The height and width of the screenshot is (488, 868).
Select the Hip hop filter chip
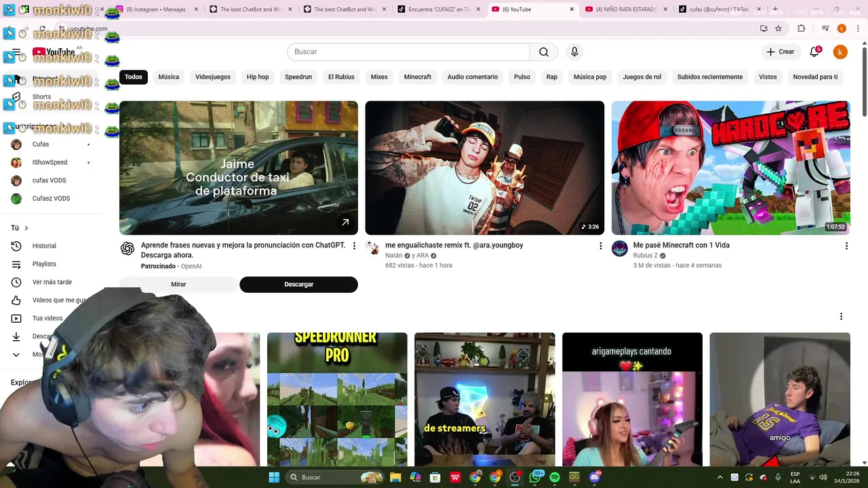pyautogui.click(x=258, y=77)
